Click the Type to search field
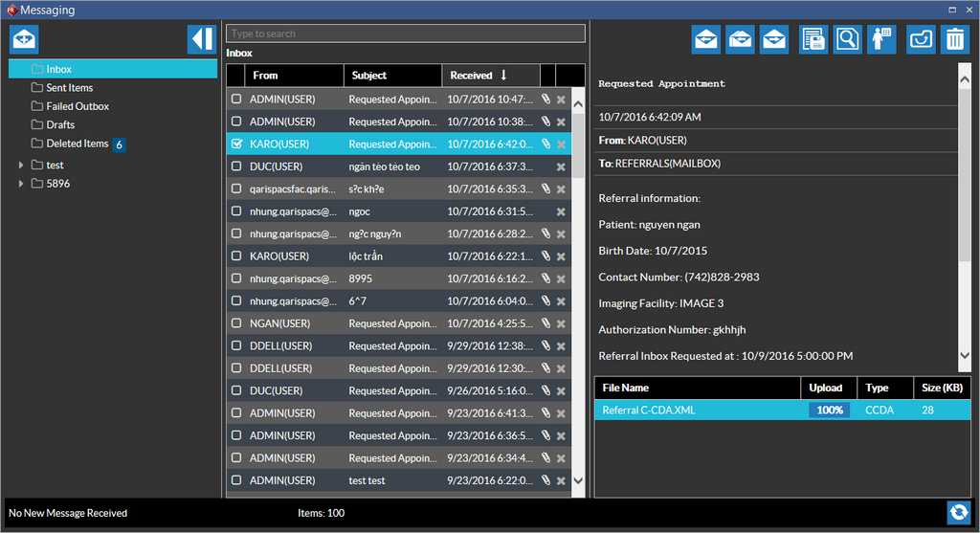 (x=405, y=33)
